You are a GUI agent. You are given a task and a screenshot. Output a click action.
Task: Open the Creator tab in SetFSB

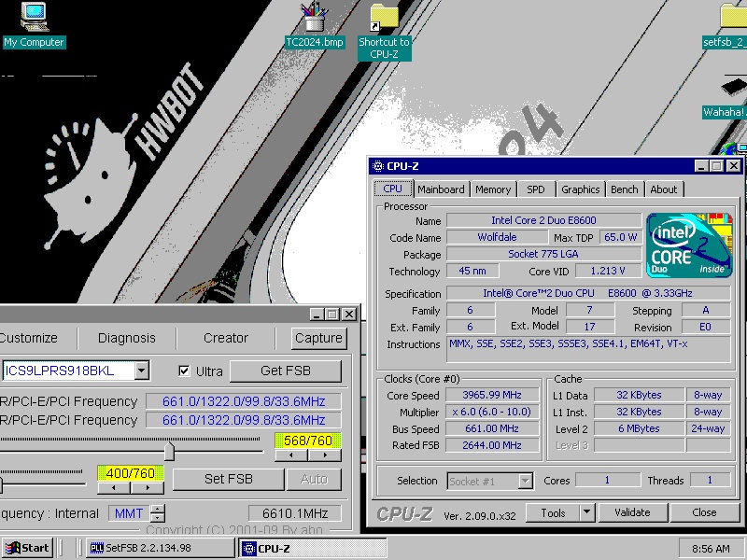[226, 338]
